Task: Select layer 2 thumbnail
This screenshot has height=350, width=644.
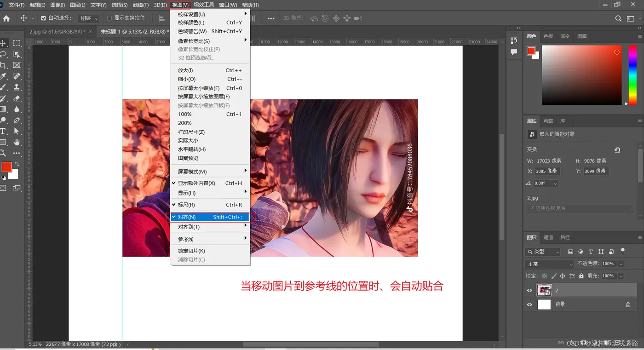Action: (544, 290)
